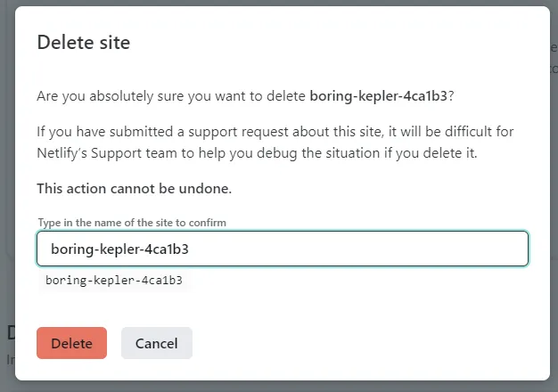Click the support request paragraph's first line

point(275,132)
